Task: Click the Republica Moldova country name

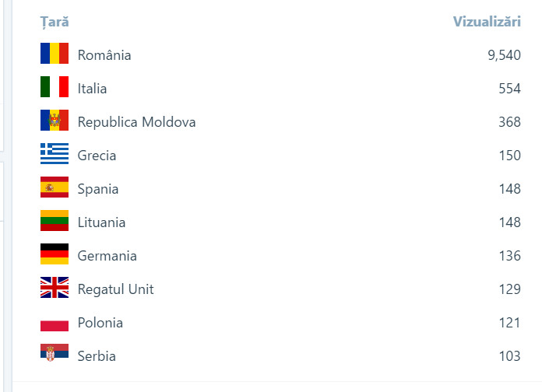Action: [136, 122]
